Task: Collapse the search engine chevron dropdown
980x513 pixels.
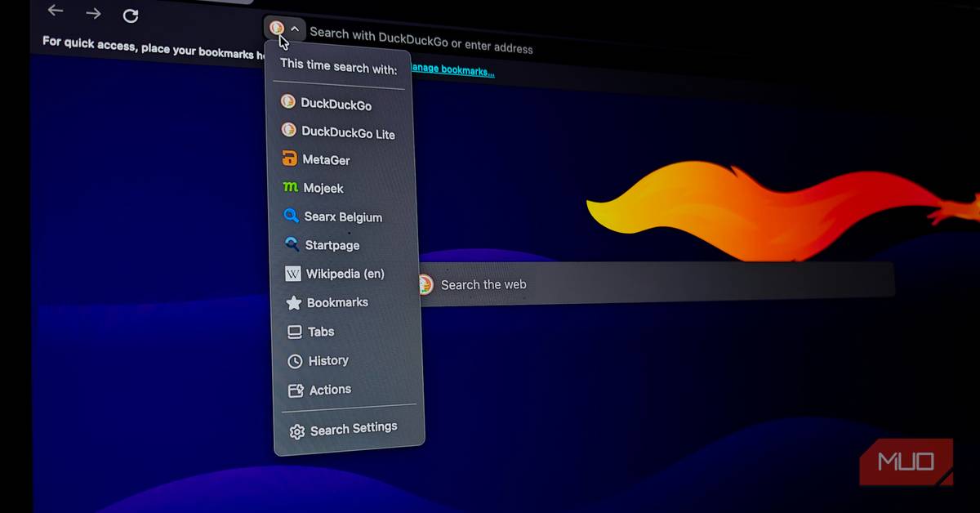Action: (295, 30)
